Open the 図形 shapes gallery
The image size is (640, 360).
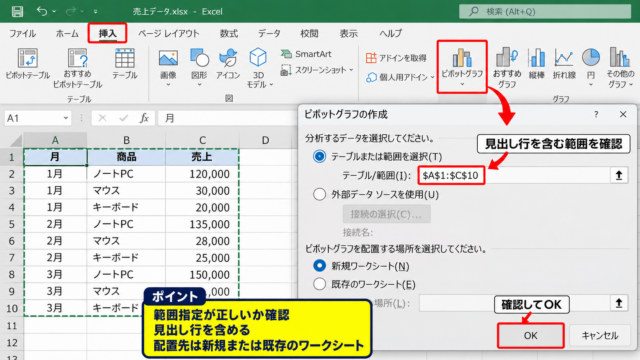(199, 68)
